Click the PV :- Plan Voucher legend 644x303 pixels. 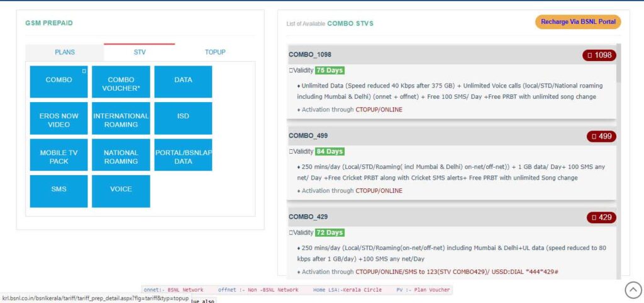coord(423,290)
